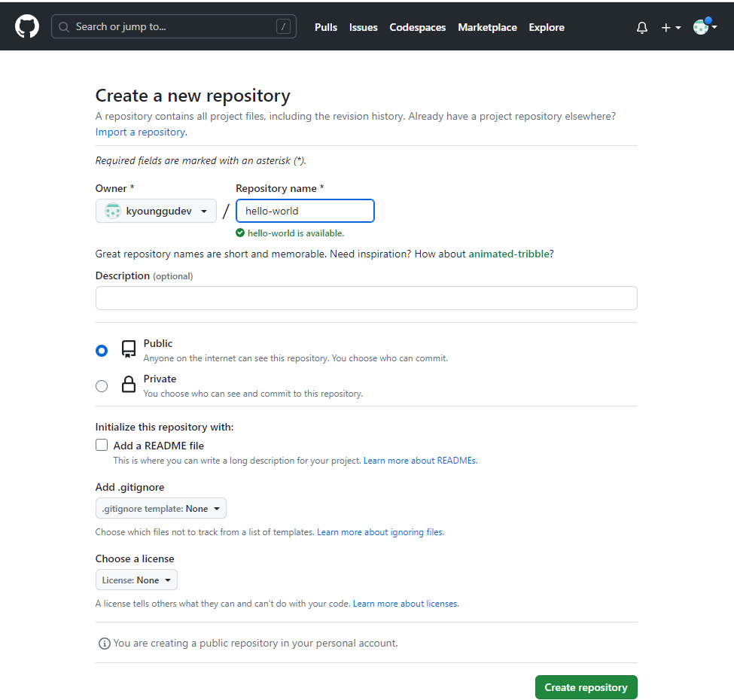Viewport: 734px width, 700px height.
Task: Open Learn more about licenses link
Action: pos(406,604)
